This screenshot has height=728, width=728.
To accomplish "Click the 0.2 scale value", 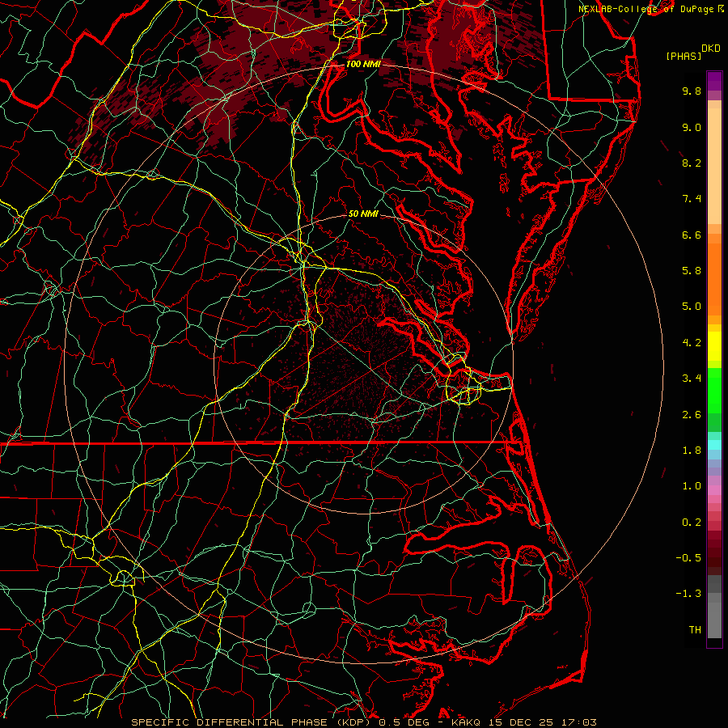I will pos(692,523).
